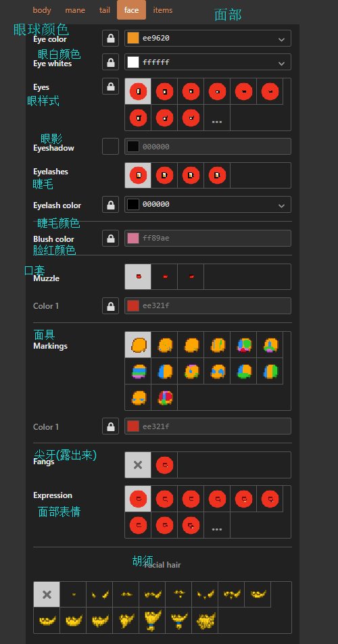Toggle the lock next to Eye color
This screenshot has height=644, width=338.
(x=110, y=39)
